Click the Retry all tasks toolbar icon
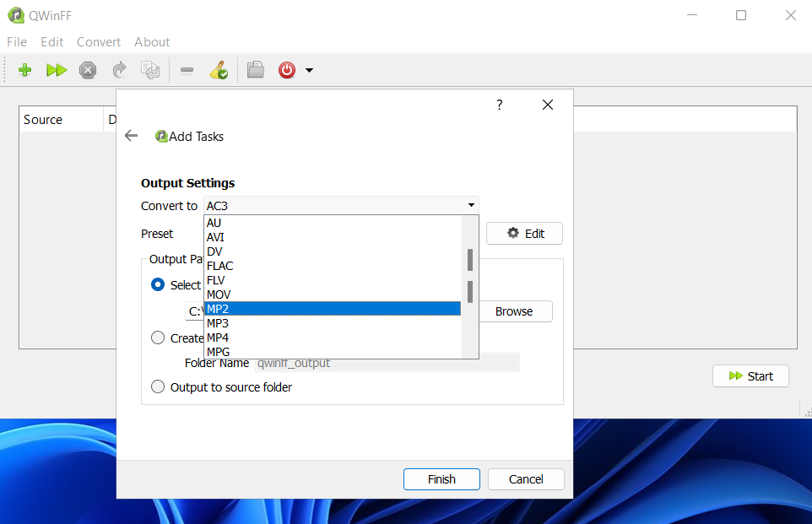The image size is (812, 524). [x=150, y=70]
